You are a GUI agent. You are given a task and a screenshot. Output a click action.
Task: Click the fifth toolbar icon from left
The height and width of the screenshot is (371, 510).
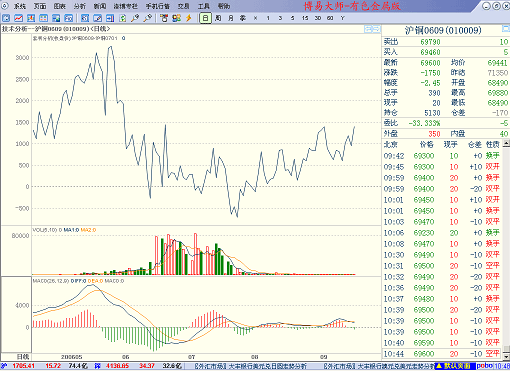(56, 18)
